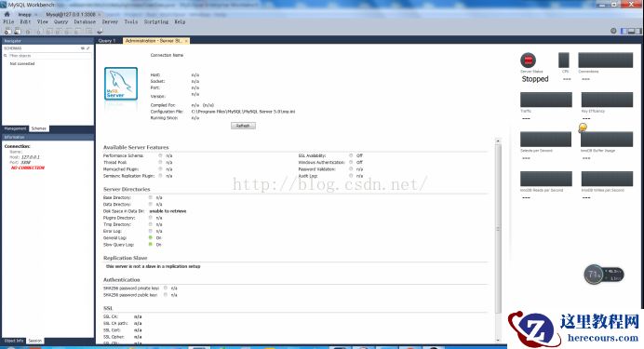The image size is (644, 349).
Task: Click the Stopped server status text
Action: pos(535,79)
